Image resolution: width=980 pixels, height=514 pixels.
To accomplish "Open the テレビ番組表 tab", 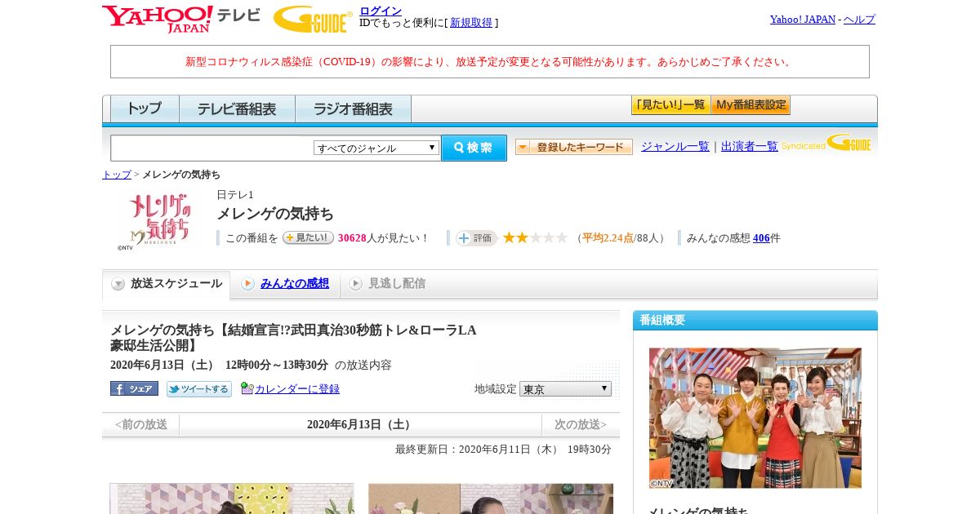I will pyautogui.click(x=237, y=109).
